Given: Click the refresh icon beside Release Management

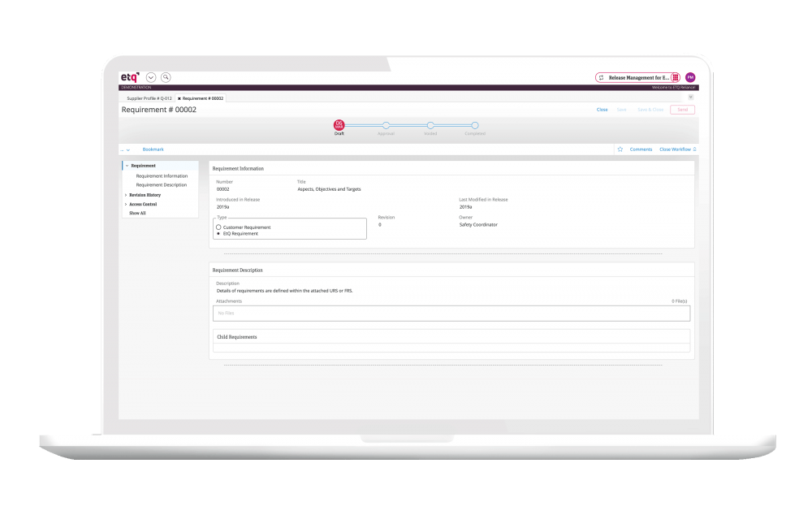Looking at the screenshot, I should [x=602, y=76].
